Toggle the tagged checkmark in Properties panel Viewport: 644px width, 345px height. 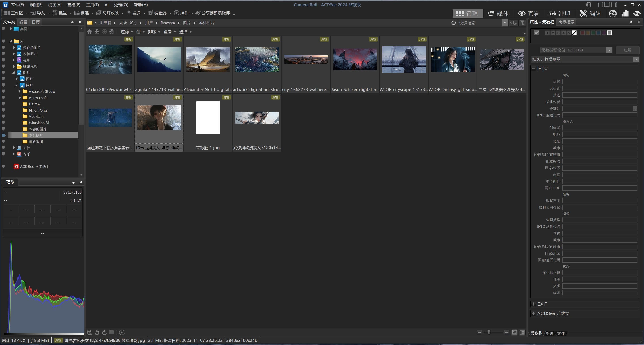536,33
